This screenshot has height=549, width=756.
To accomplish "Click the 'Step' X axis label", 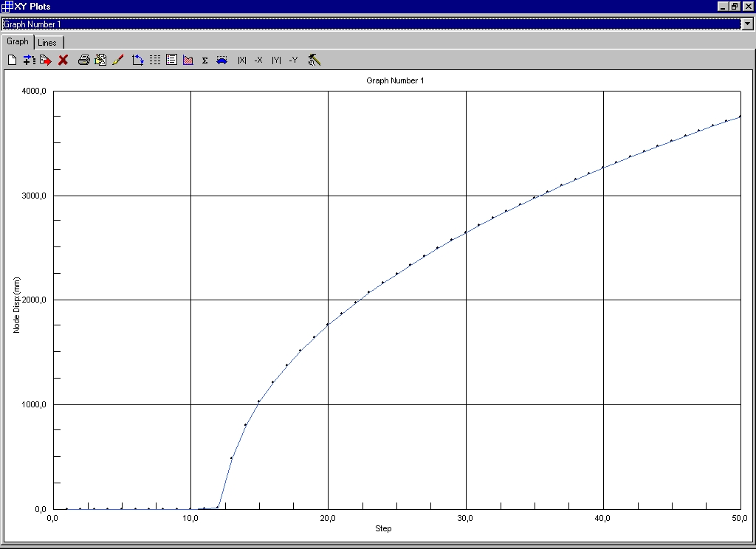I will (383, 528).
